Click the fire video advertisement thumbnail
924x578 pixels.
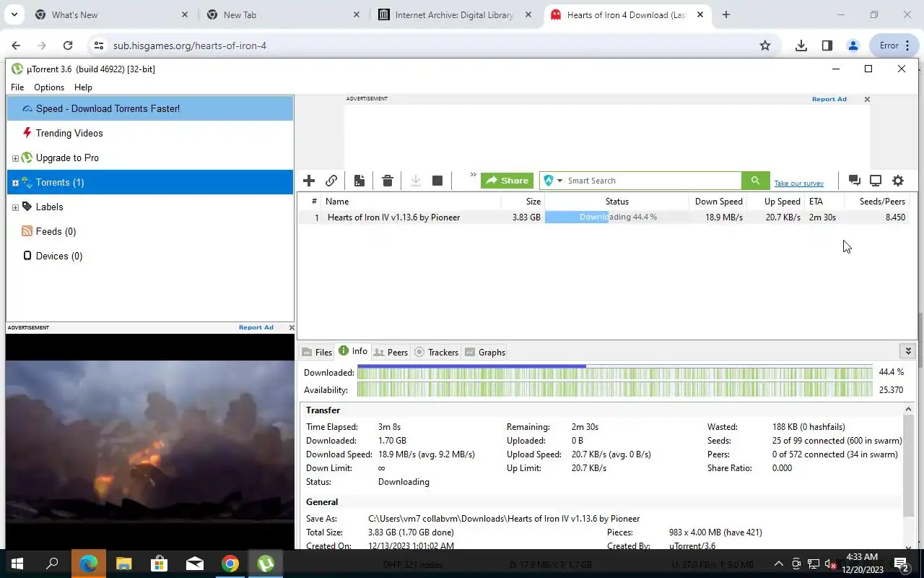coord(150,441)
